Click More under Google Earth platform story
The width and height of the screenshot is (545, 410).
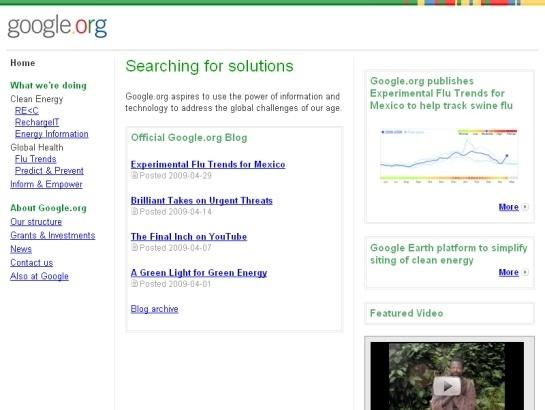point(509,272)
